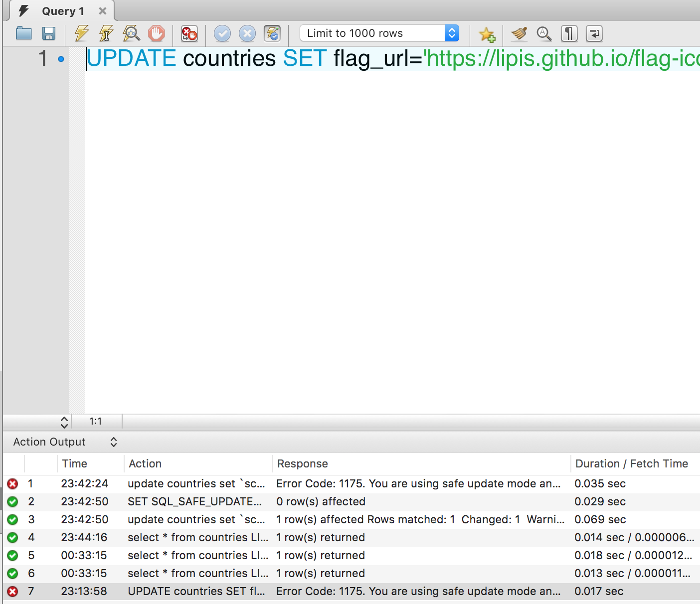Toggle auto-commit with the lightning-check icon
The width and height of the screenshot is (700, 604).
272,33
